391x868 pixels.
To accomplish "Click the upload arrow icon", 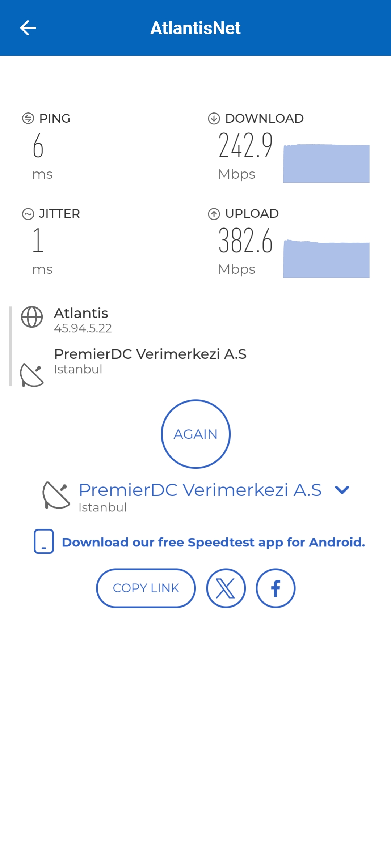I will 214,214.
